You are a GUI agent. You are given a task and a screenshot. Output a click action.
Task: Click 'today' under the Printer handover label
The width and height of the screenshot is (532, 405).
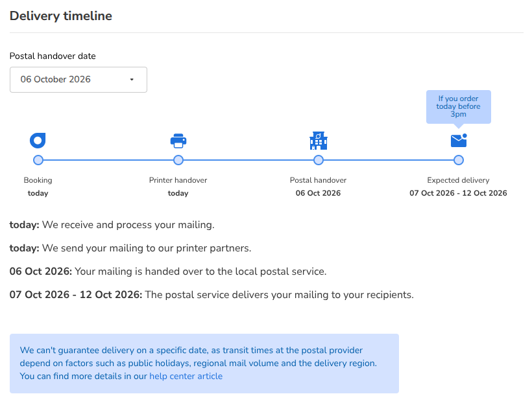(x=178, y=193)
